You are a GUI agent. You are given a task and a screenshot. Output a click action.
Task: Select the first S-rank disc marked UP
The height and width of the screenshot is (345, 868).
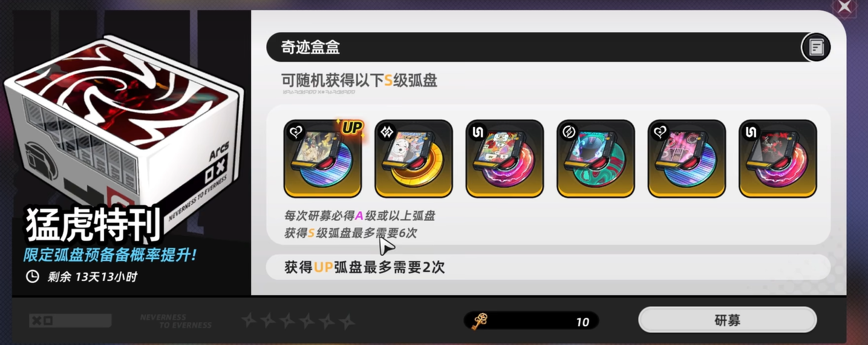point(322,159)
